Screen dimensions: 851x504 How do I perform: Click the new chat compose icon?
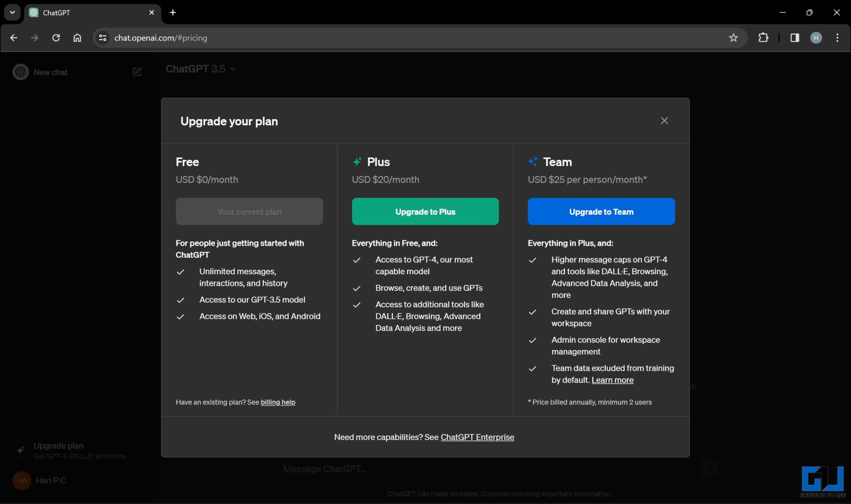coord(137,72)
